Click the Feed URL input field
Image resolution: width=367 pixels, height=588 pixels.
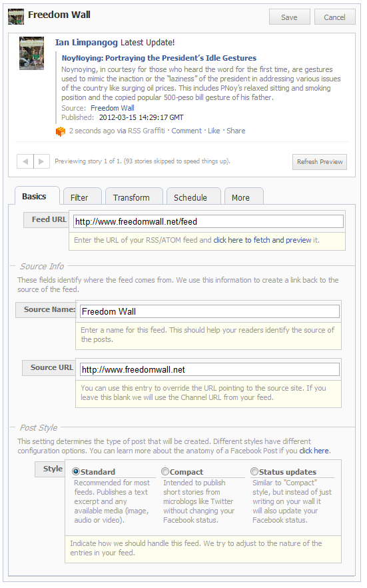click(x=208, y=221)
